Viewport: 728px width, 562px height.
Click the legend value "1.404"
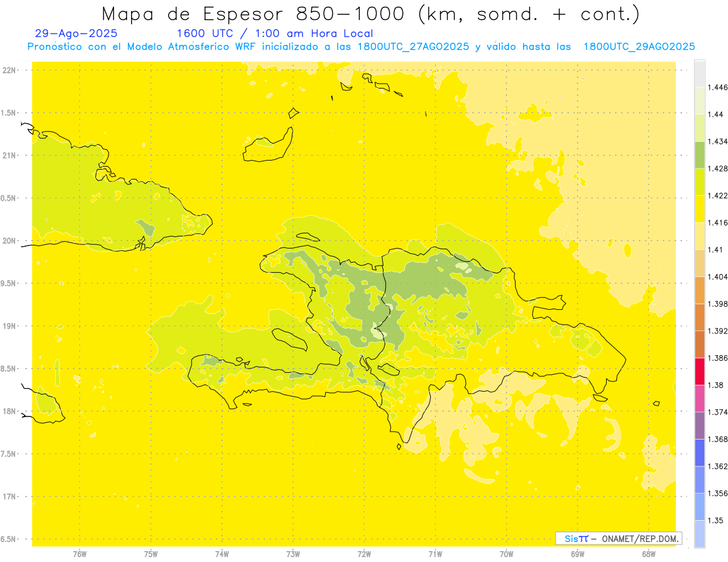718,276
